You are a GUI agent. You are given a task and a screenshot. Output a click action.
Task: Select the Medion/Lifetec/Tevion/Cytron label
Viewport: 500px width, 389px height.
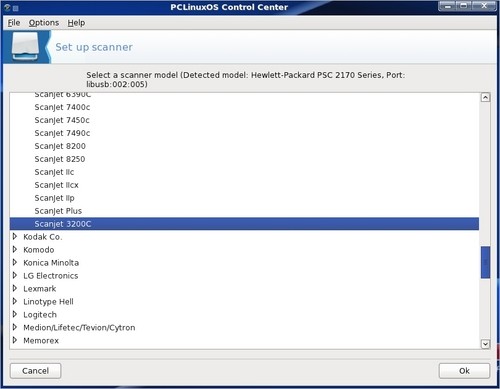click(79, 328)
